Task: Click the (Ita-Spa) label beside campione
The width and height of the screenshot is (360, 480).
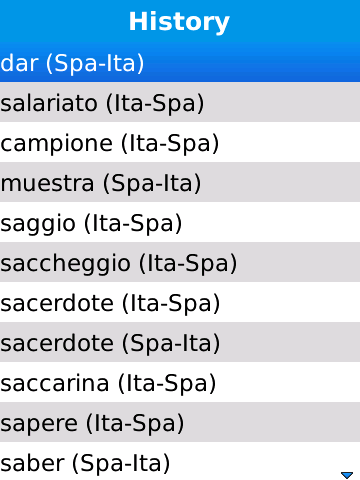Action: (x=170, y=143)
